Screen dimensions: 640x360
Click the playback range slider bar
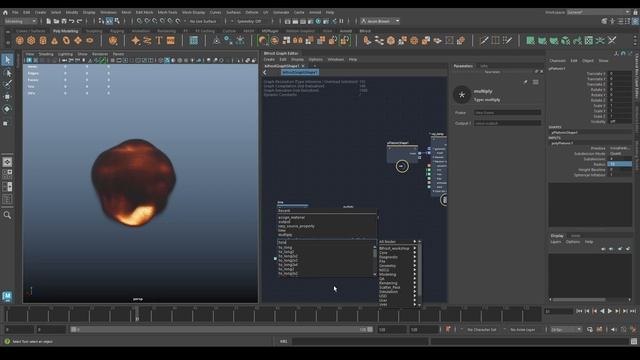pyautogui.click(x=222, y=329)
